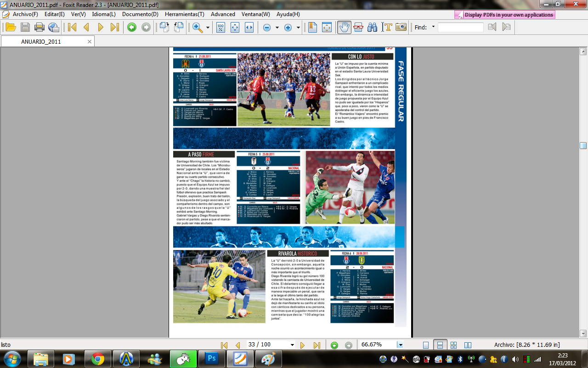Open the page number dropdown arrow
The image size is (588, 368).
pos(292,345)
